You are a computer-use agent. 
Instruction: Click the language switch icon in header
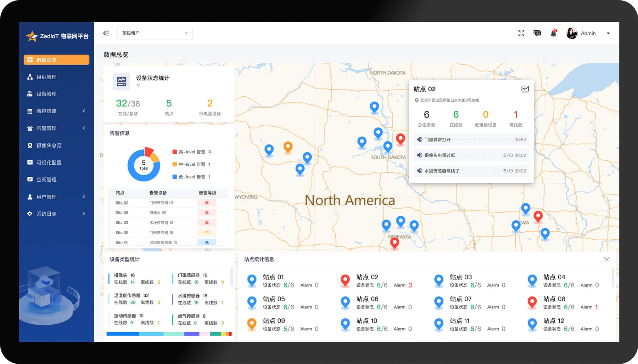[x=537, y=33]
